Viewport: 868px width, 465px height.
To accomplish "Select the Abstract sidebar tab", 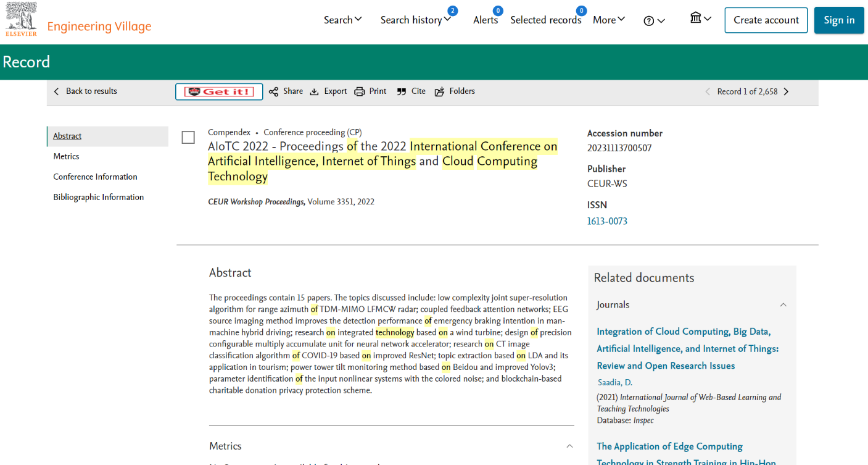I will tap(107, 136).
